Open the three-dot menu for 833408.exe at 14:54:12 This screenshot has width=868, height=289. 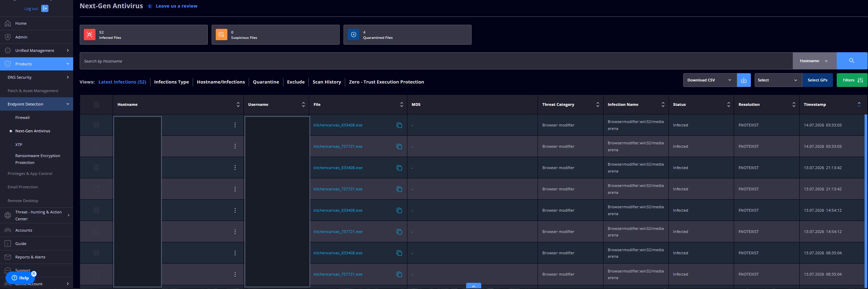(x=235, y=210)
